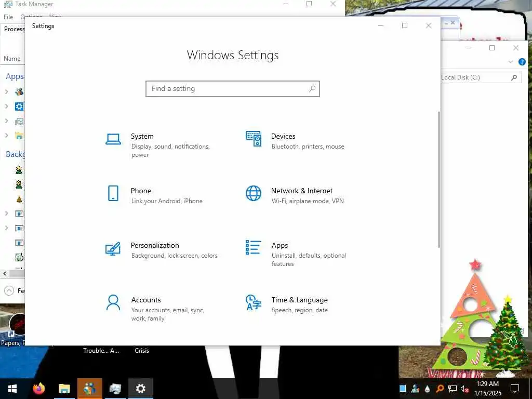Select the first Christmas tree background process
This screenshot has height=399, width=532.
(x=19, y=170)
